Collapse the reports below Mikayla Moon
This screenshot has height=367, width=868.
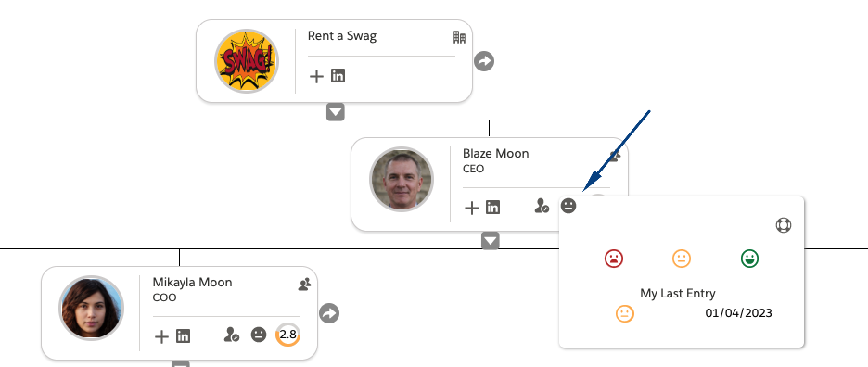click(x=181, y=363)
